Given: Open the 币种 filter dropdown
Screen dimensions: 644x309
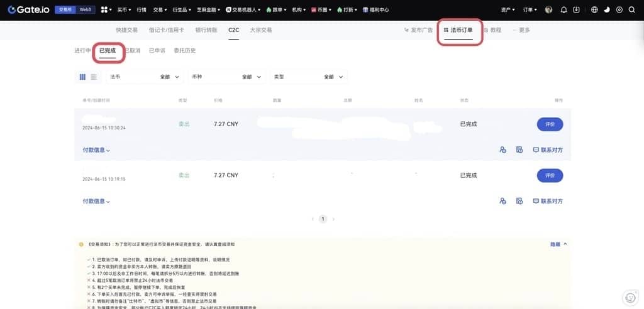Looking at the screenshot, I should click(225, 77).
